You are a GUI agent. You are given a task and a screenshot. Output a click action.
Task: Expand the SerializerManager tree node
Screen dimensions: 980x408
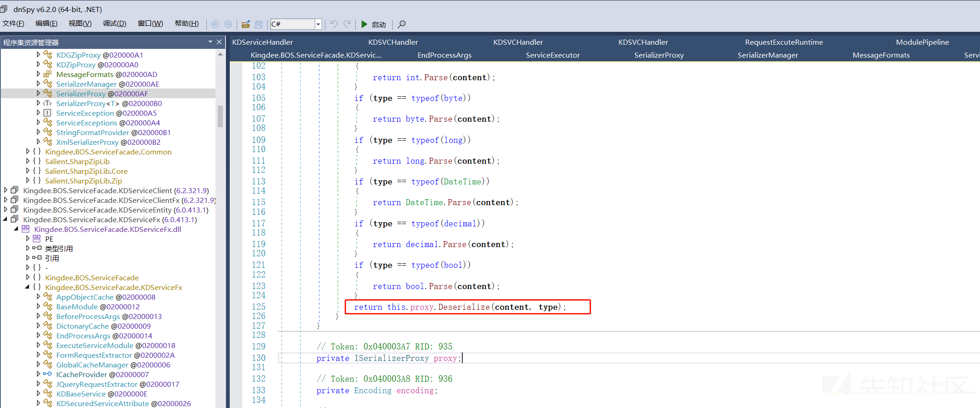click(x=38, y=83)
